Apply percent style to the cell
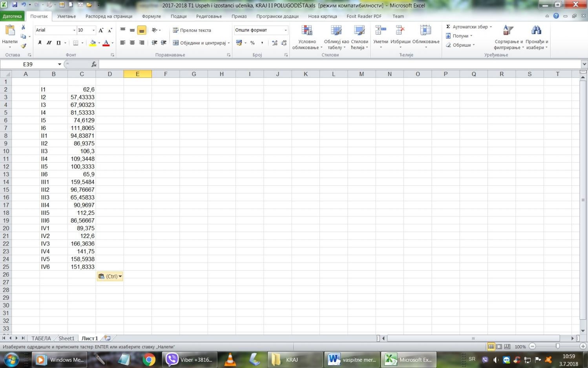 click(x=252, y=43)
